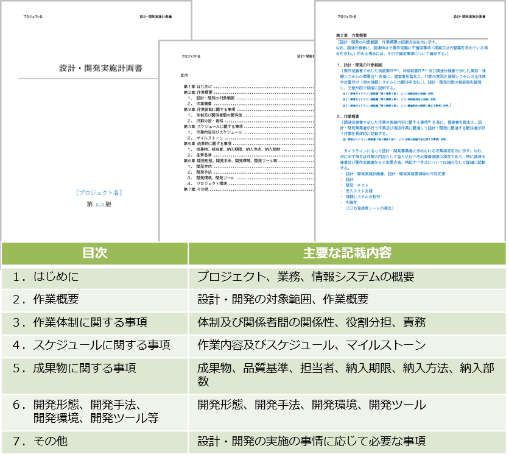Viewport: 509px width, 457px height.
Task: Click the blue [プロジェクト名] placeholder on cover page
Action: [99, 193]
